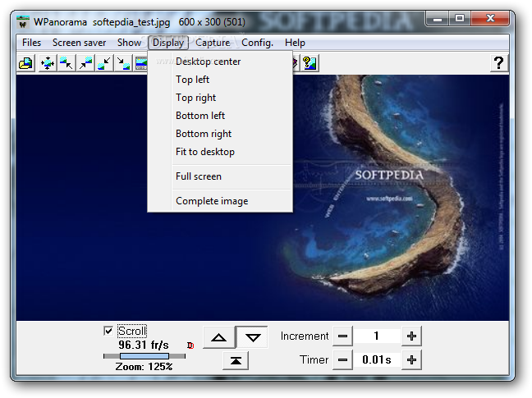This screenshot has height=398, width=532.
Task: Click the move to bottom right toolbar icon
Action: click(x=123, y=63)
